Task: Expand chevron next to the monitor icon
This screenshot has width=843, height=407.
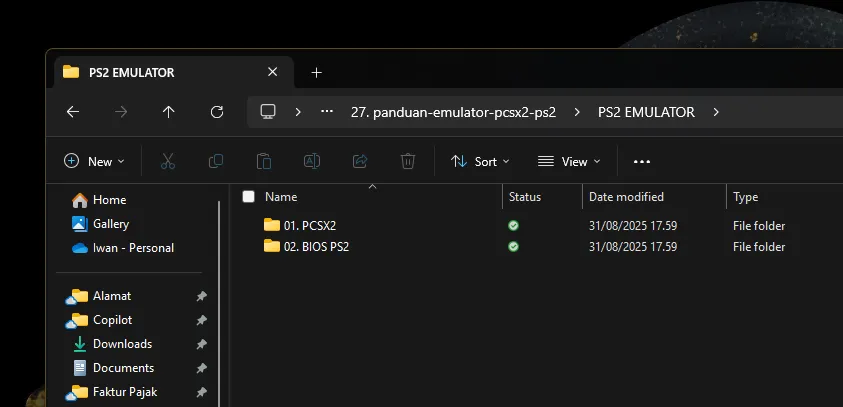Action: tap(298, 112)
